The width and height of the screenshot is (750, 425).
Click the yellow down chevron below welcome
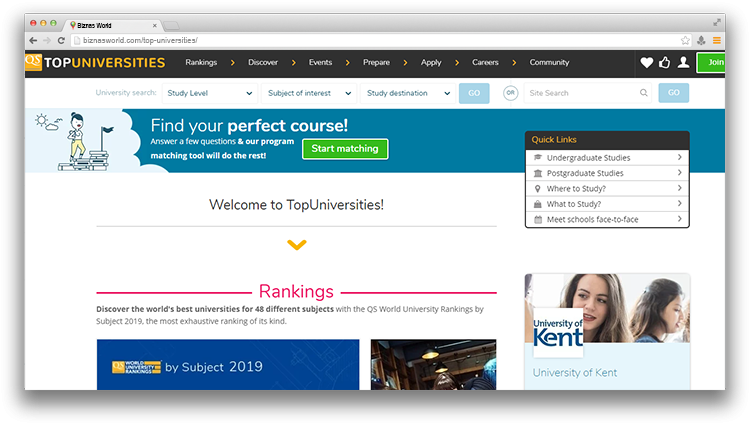click(296, 245)
